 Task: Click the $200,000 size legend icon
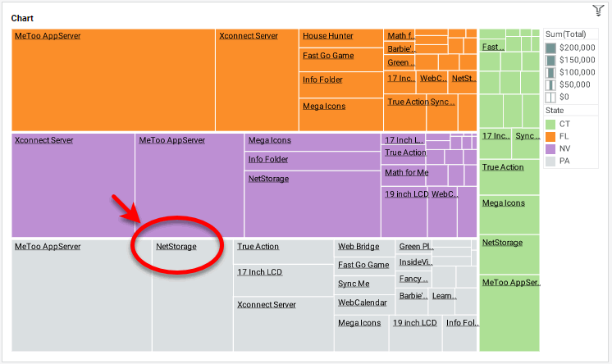tap(550, 48)
